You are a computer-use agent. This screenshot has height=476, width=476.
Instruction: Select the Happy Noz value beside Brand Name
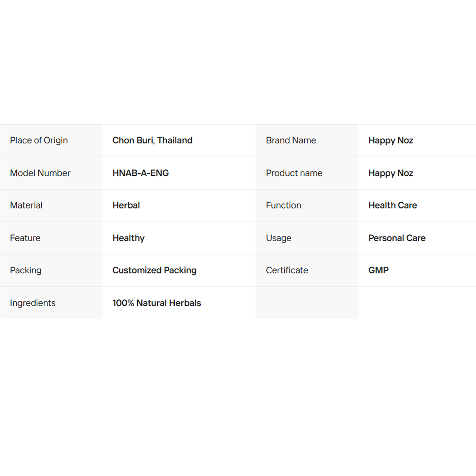click(391, 140)
